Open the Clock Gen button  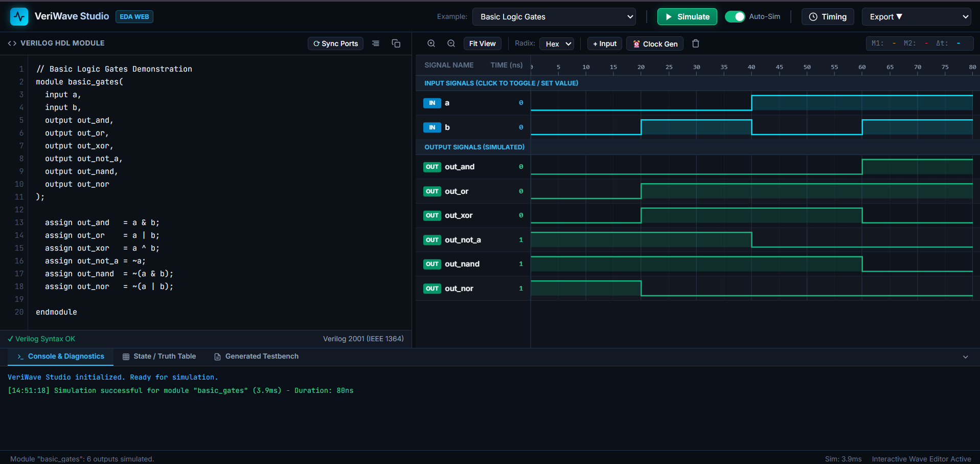coord(655,44)
